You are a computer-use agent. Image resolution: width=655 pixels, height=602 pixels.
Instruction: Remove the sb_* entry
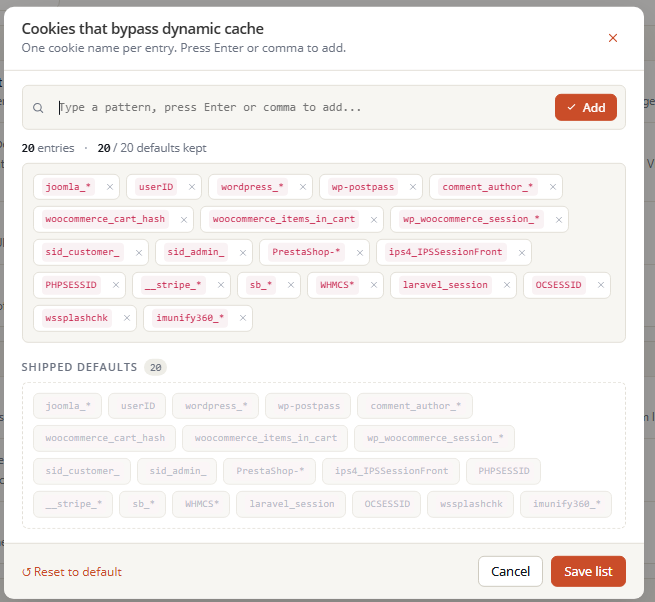point(291,285)
